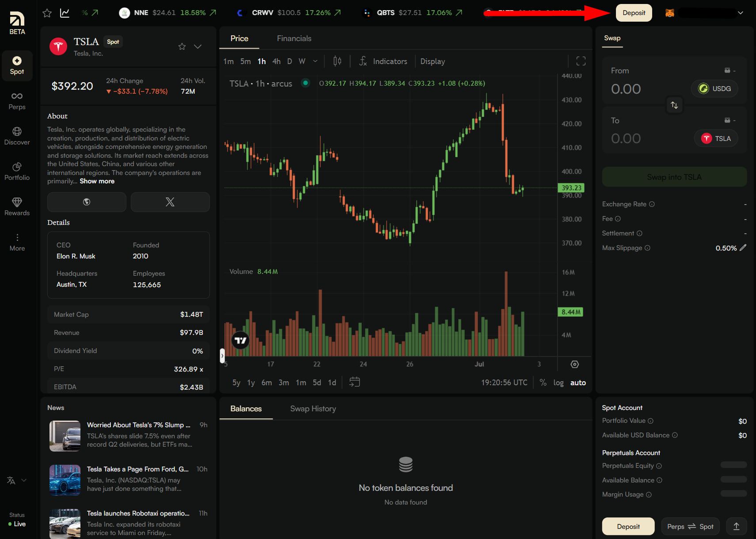Screen dimensions: 756x539
Task: Switch to the Price tab
Action: (239, 38)
